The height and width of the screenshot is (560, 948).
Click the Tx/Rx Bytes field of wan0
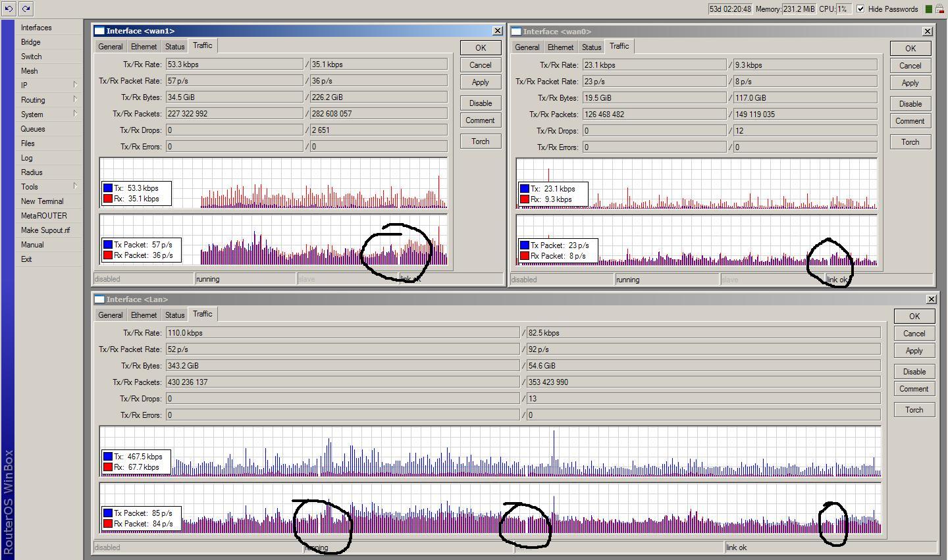654,97
